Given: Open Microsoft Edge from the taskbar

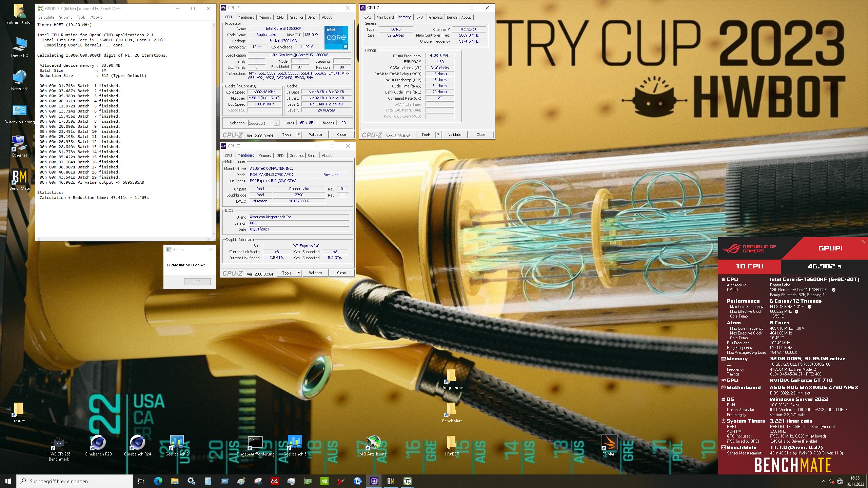Looking at the screenshot, I should click(158, 481).
